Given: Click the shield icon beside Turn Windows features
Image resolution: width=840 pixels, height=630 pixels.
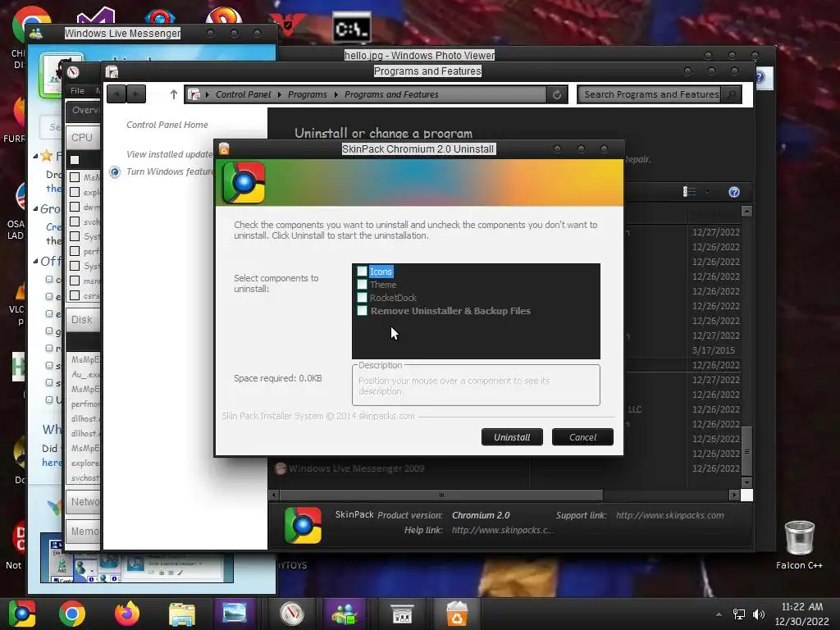Looking at the screenshot, I should click(x=115, y=172).
